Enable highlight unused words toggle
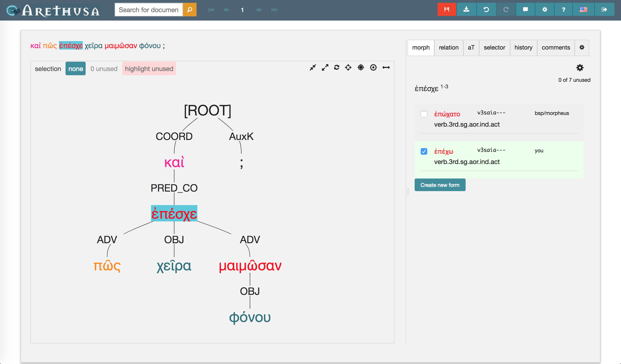This screenshot has width=621, height=364. tap(149, 68)
